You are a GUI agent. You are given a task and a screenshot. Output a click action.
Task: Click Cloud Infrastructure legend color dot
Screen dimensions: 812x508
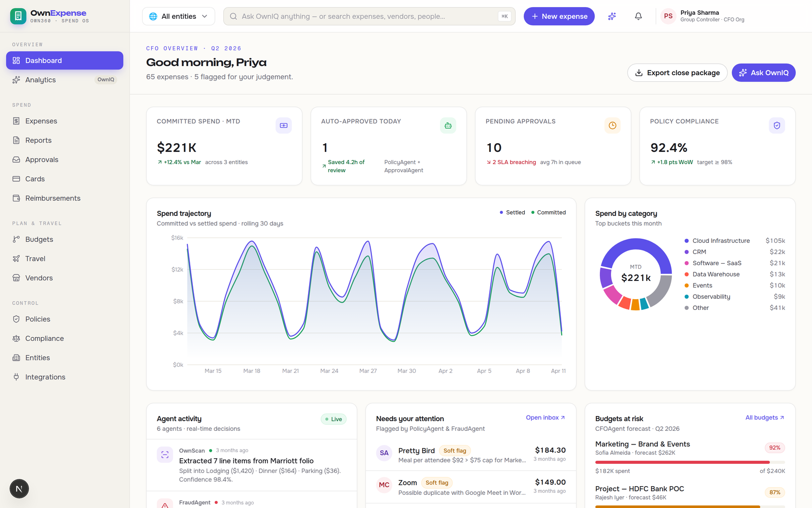click(687, 241)
